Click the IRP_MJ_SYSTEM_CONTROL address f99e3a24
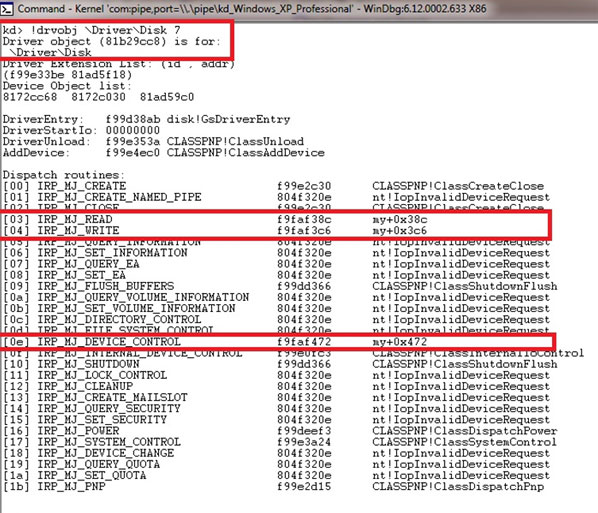Image resolution: width=598 pixels, height=513 pixels. click(x=304, y=442)
